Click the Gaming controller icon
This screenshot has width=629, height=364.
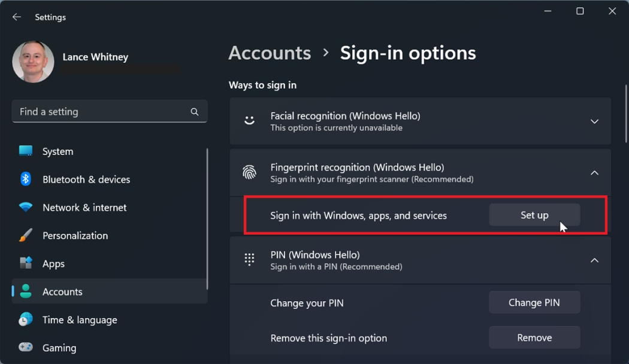click(x=26, y=347)
